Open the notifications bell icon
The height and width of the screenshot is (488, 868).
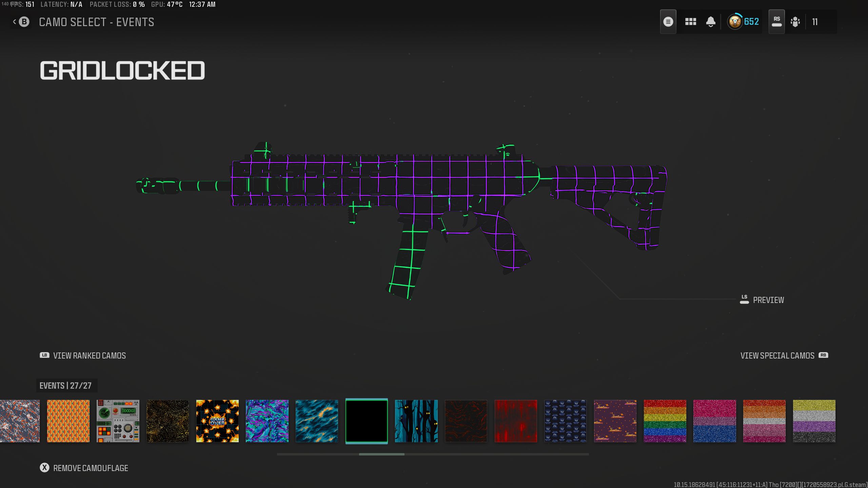711,21
